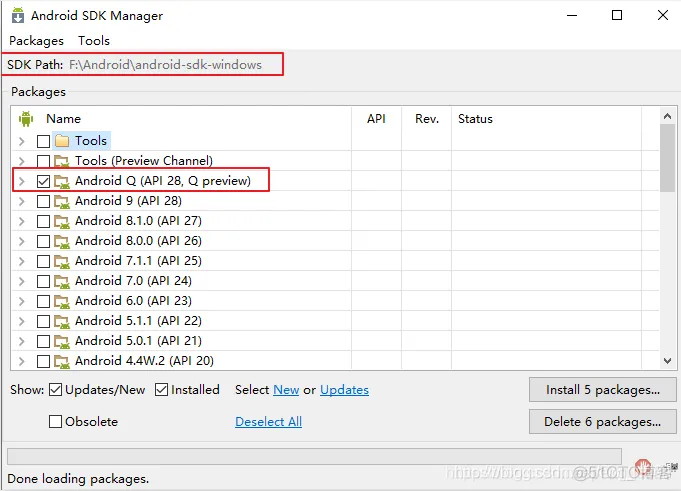Click the Delete 6 packages button
This screenshot has width=681, height=491.
pyautogui.click(x=602, y=422)
